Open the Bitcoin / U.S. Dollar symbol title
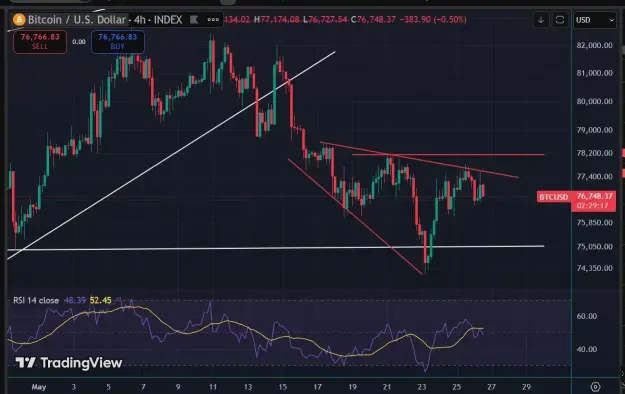Image resolution: width=625 pixels, height=394 pixels. (77, 20)
